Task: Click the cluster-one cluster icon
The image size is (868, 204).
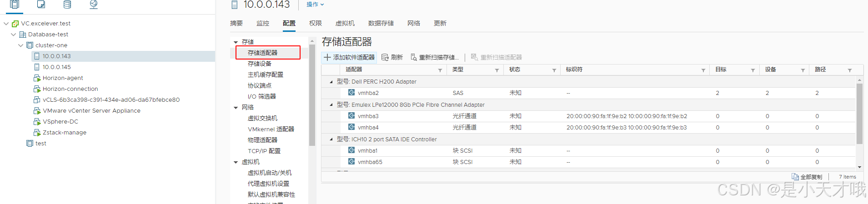Action: pyautogui.click(x=30, y=45)
